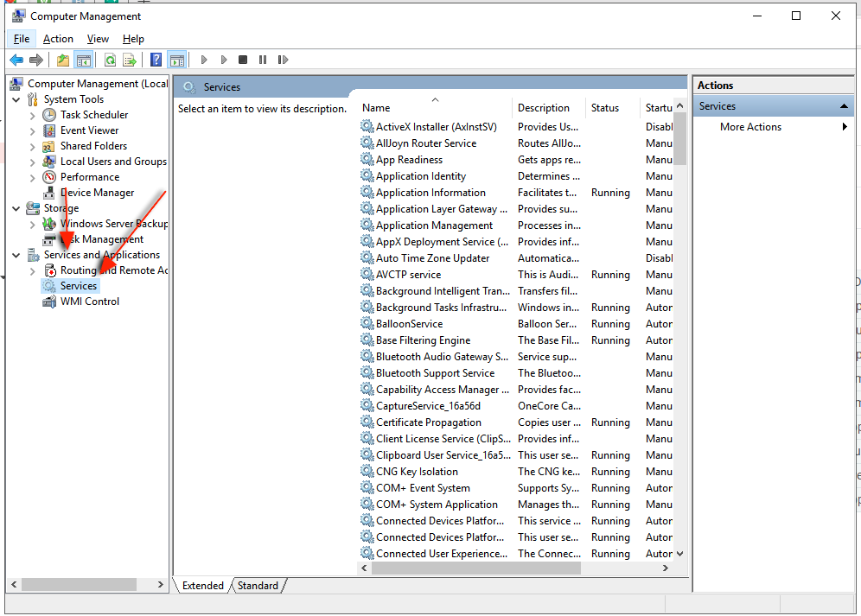The image size is (861, 616).
Task: Click the Up one level folder icon
Action: 63,60
